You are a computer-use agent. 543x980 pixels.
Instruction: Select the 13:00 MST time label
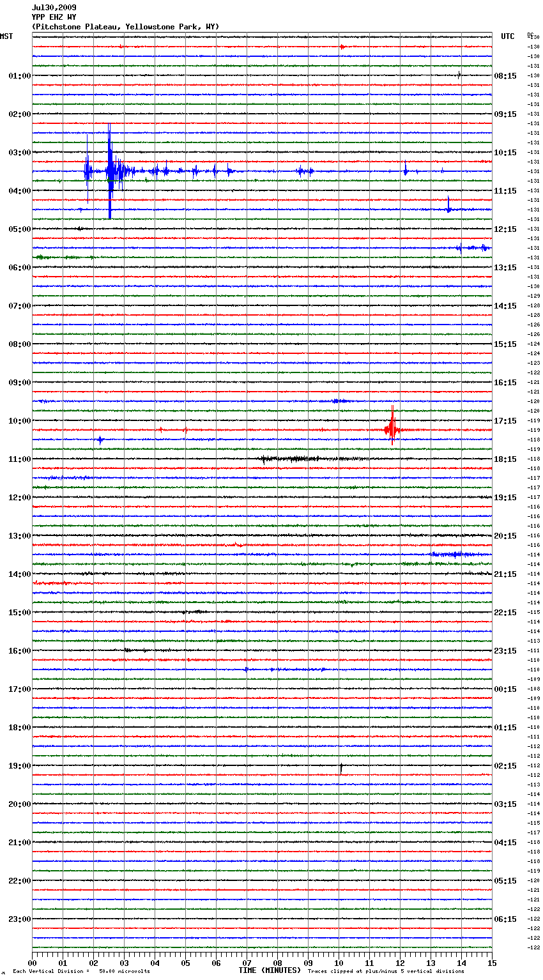pos(20,536)
